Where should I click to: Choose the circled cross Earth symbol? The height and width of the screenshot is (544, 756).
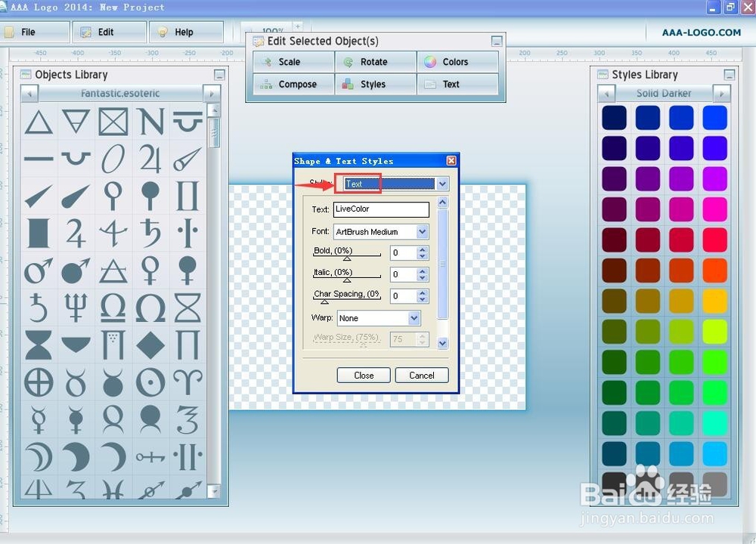click(x=39, y=382)
